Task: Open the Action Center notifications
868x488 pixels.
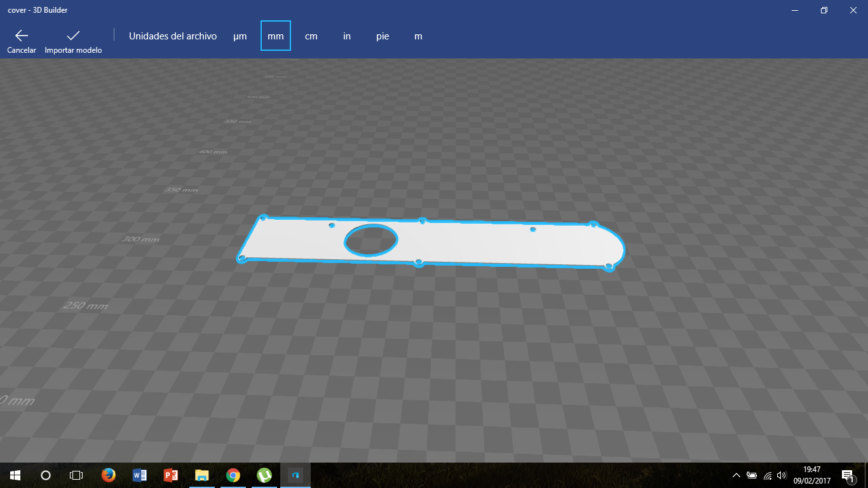Action: (x=847, y=475)
